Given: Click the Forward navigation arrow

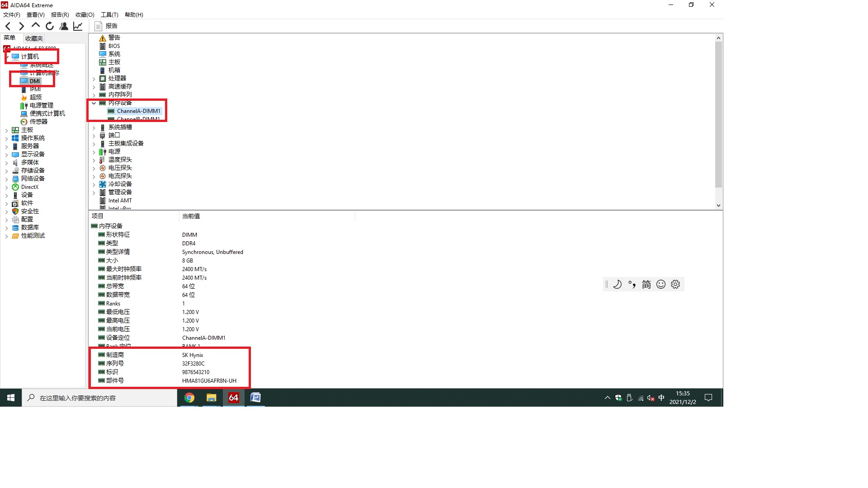Looking at the screenshot, I should [21, 26].
